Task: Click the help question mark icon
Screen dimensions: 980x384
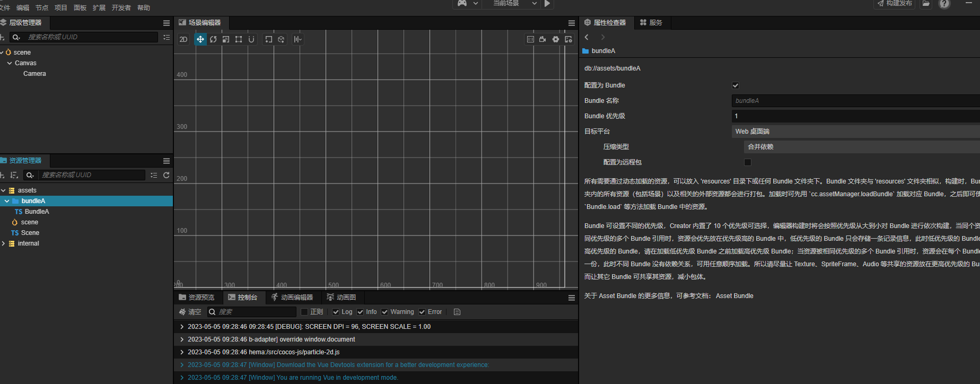Action: click(x=944, y=4)
